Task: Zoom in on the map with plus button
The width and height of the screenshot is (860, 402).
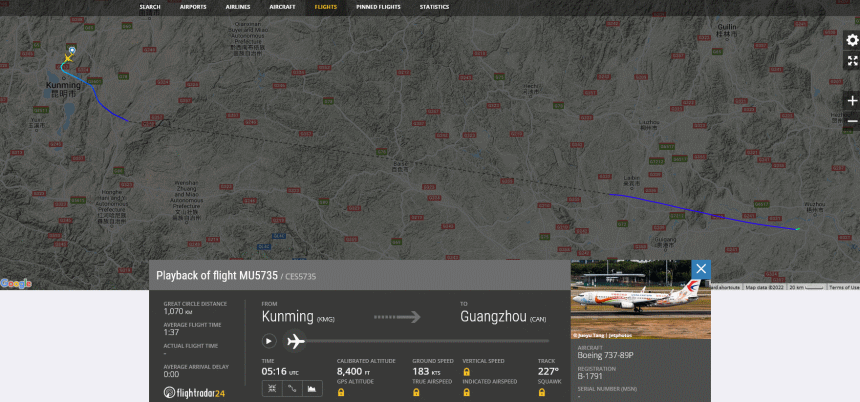Action: tap(852, 101)
